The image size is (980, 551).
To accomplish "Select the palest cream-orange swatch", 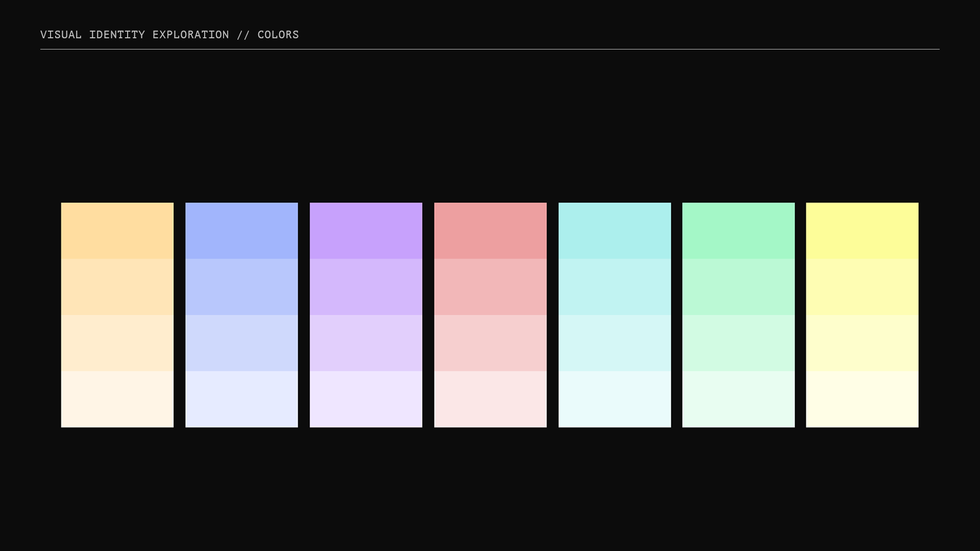I will pyautogui.click(x=117, y=399).
